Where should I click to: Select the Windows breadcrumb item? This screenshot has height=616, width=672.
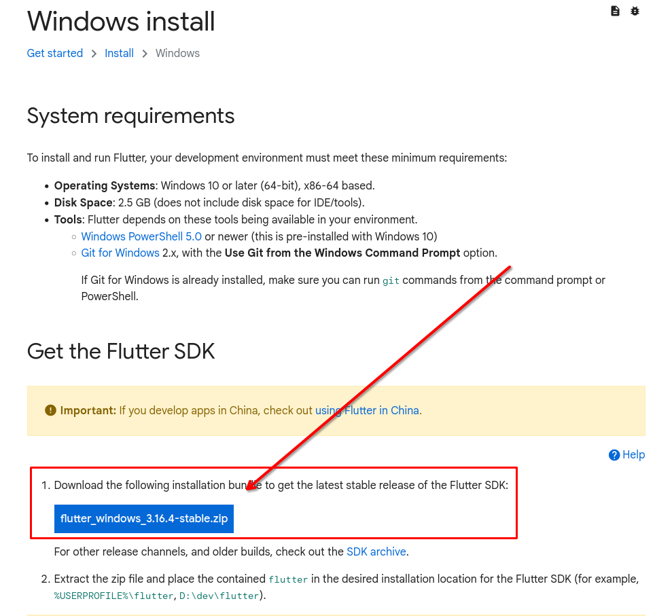[x=177, y=53]
